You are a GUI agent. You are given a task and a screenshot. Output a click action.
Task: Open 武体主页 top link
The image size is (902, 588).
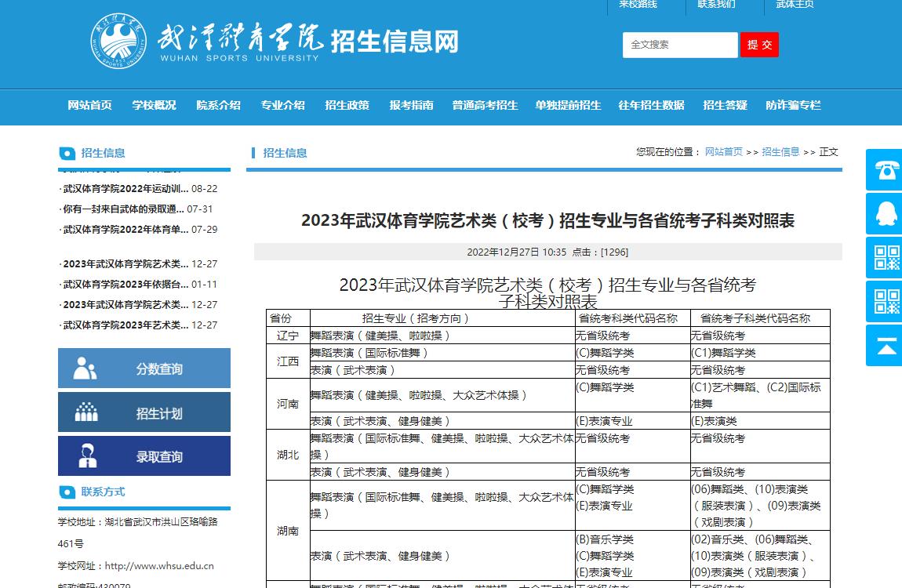pyautogui.click(x=795, y=5)
